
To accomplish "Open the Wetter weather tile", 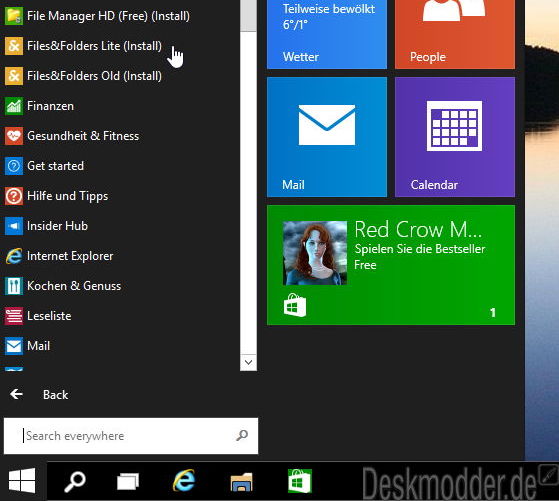I will pyautogui.click(x=327, y=34).
